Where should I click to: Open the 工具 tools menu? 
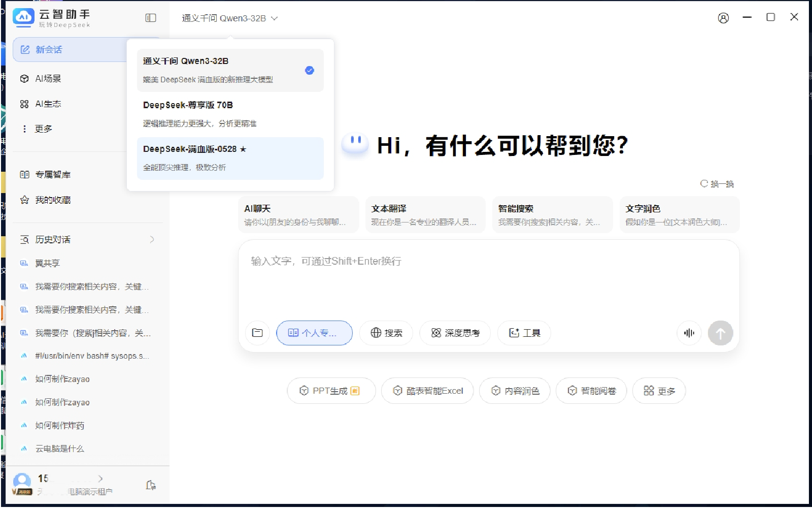coord(524,333)
